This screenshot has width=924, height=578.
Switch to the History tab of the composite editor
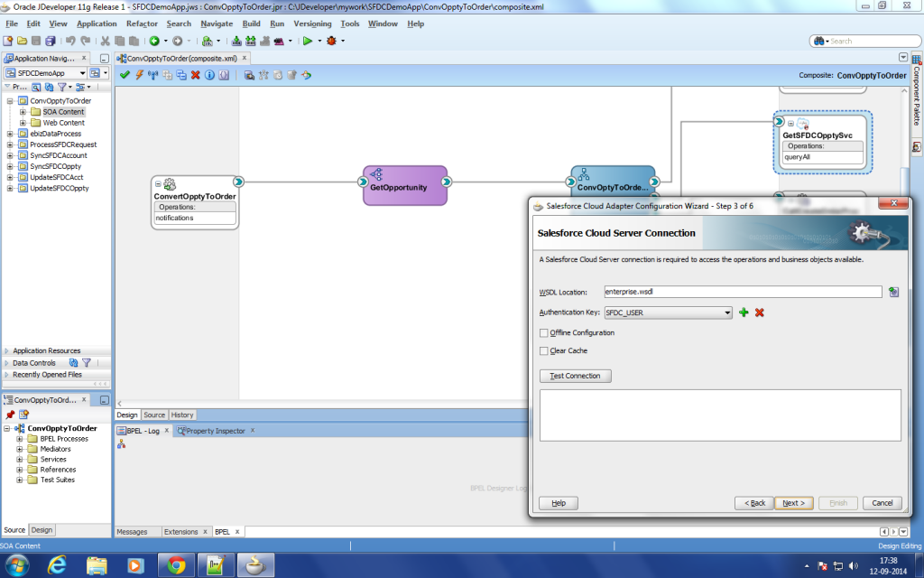coord(182,415)
